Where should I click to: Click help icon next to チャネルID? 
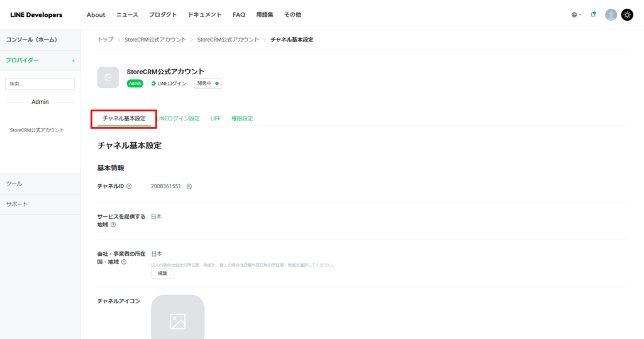tap(129, 186)
